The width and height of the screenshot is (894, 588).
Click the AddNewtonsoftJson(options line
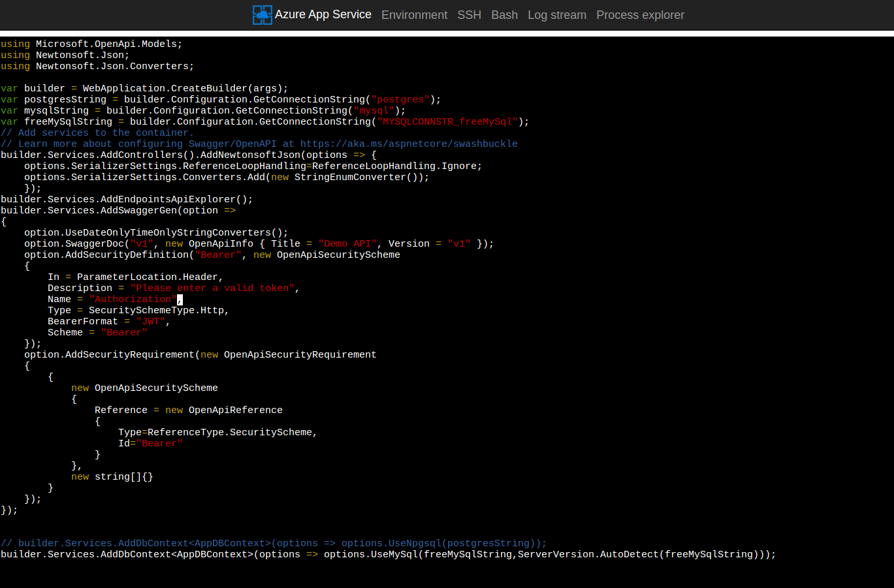pyautogui.click(x=189, y=155)
